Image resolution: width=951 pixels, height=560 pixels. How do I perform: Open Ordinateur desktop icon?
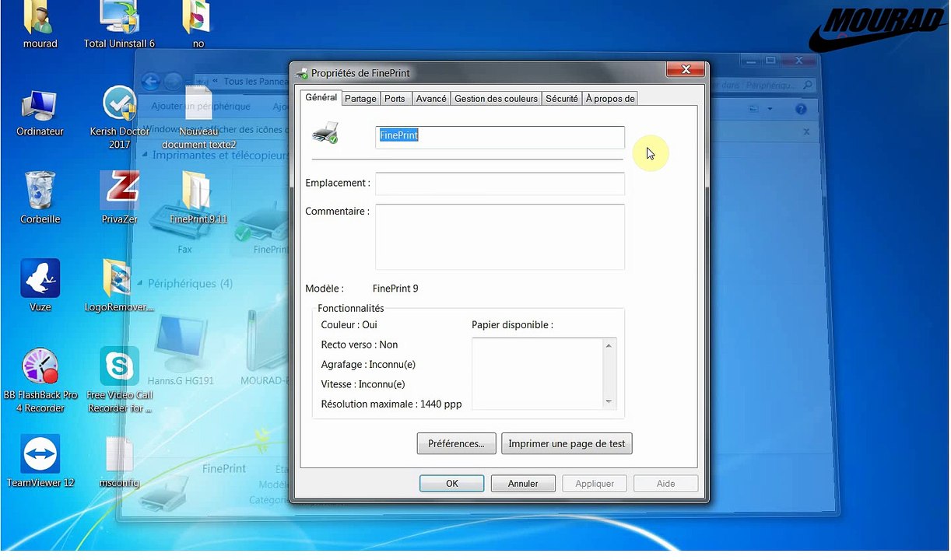click(x=40, y=114)
